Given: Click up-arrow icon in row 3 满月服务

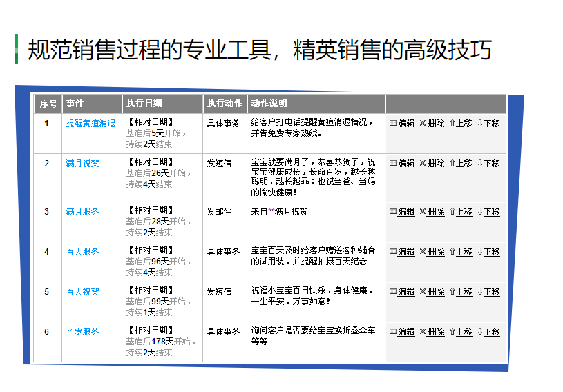Looking at the screenshot, I should point(452,212).
